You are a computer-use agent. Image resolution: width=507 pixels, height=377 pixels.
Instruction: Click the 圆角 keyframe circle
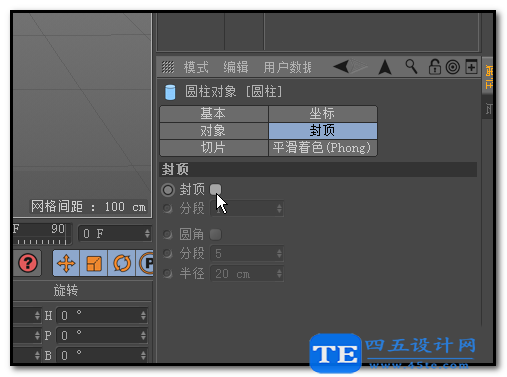pos(167,234)
